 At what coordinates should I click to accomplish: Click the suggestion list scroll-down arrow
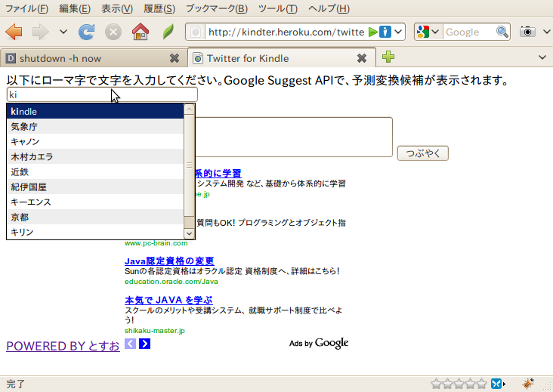click(x=189, y=233)
